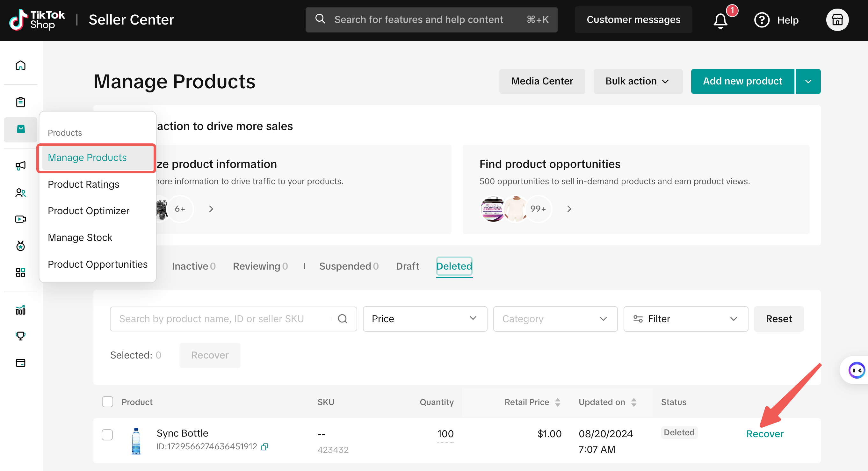
Task: Open the chatbot assistant floating icon
Action: click(x=856, y=370)
